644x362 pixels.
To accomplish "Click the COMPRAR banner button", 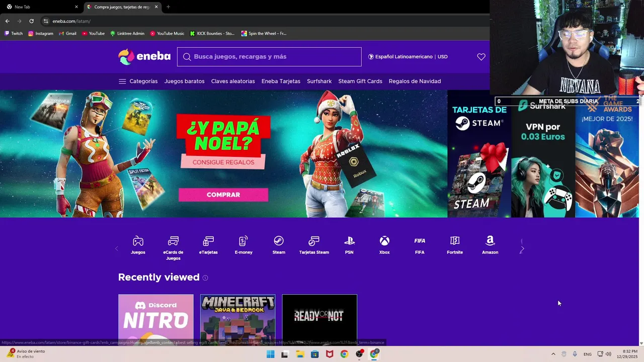I will [223, 195].
